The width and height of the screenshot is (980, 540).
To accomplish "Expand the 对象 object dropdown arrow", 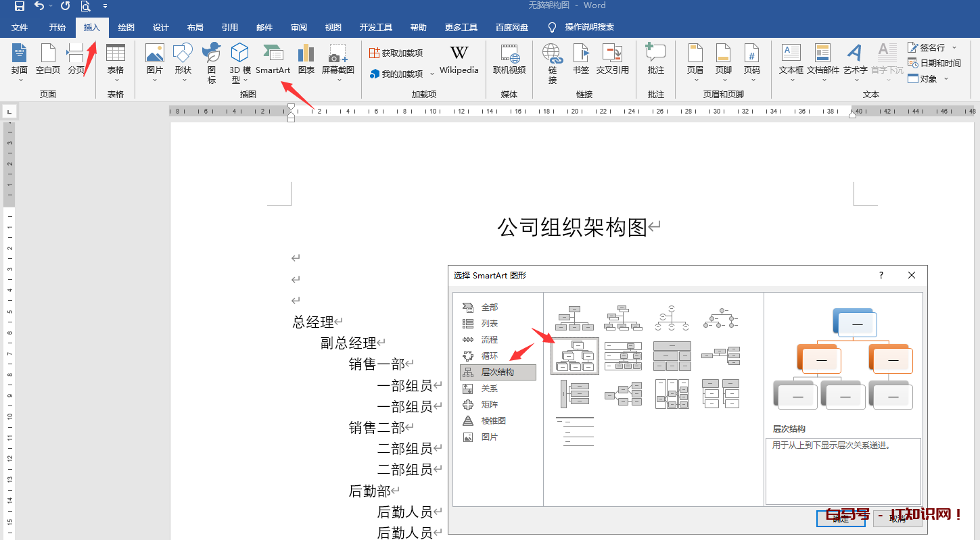I will pos(946,78).
